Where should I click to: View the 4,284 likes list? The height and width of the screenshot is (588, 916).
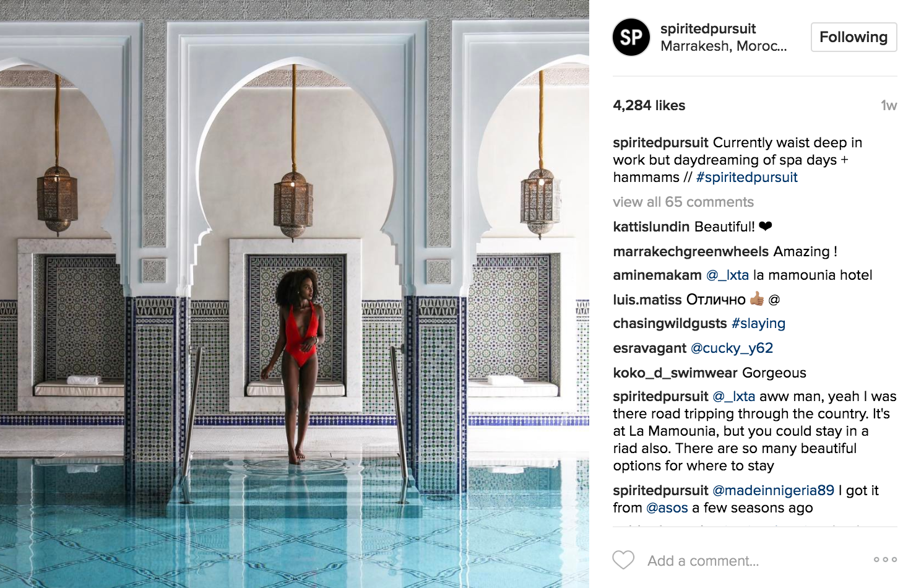pos(649,105)
